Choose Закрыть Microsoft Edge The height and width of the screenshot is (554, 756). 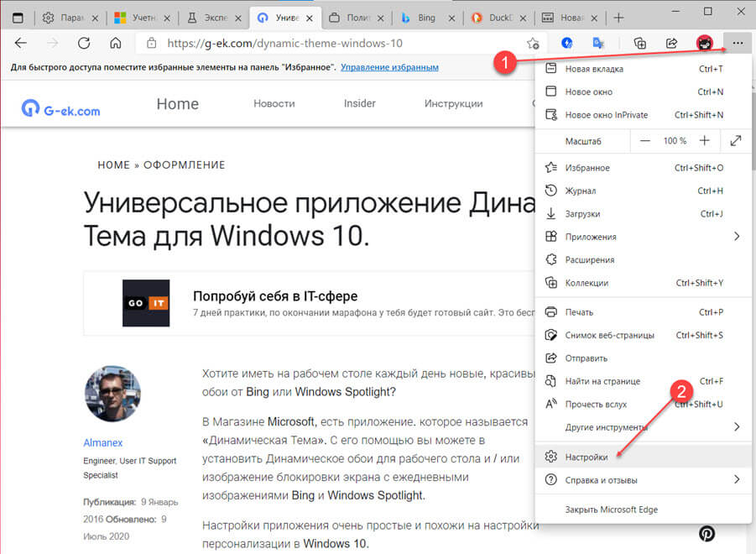(x=644, y=510)
